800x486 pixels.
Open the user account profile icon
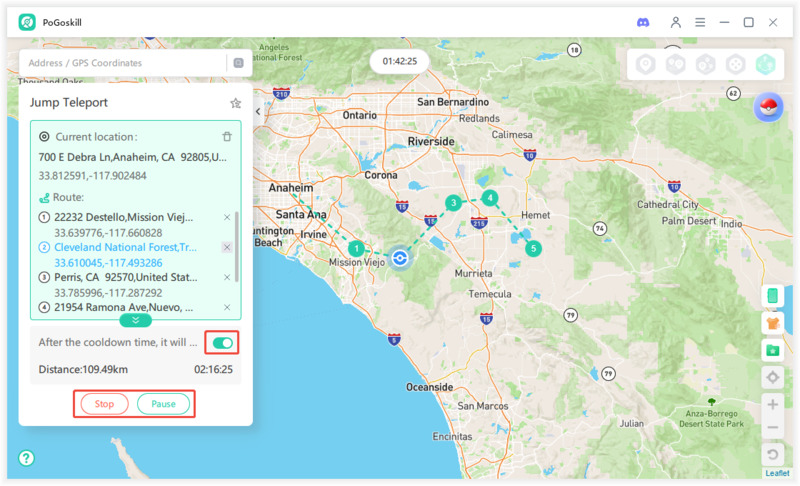pos(676,22)
